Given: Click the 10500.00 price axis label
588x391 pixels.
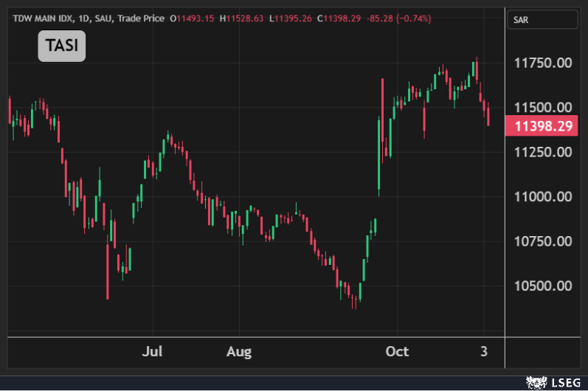Looking at the screenshot, I should (543, 286).
